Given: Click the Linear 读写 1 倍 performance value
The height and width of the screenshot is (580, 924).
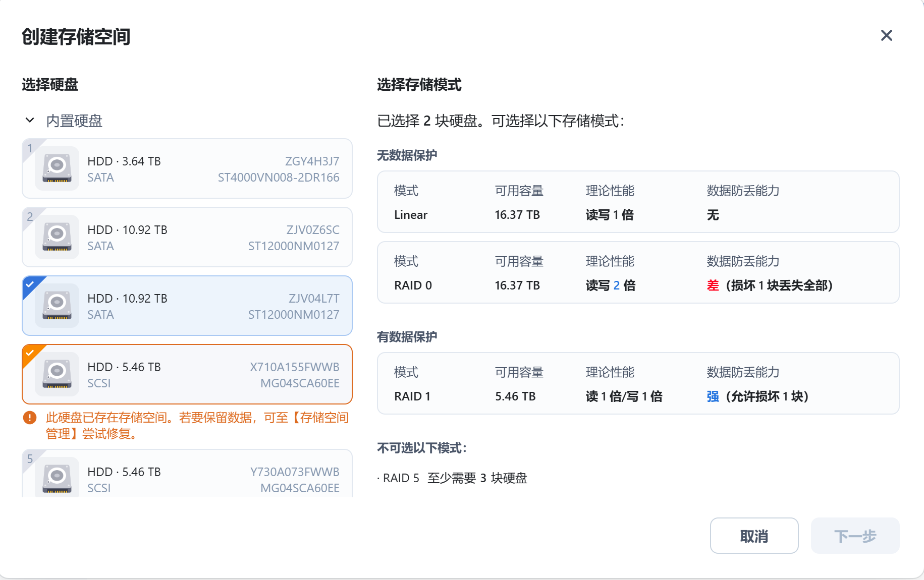Looking at the screenshot, I should 610,215.
